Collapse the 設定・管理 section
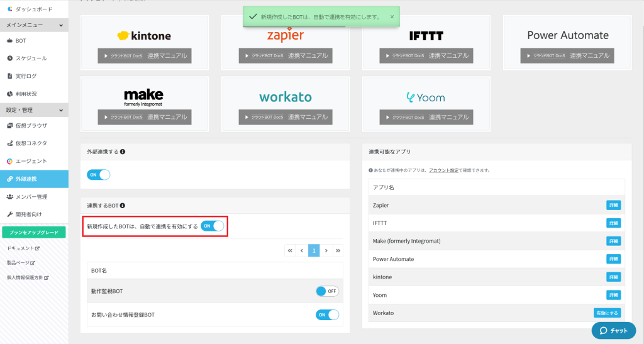644x344 pixels. (34, 110)
